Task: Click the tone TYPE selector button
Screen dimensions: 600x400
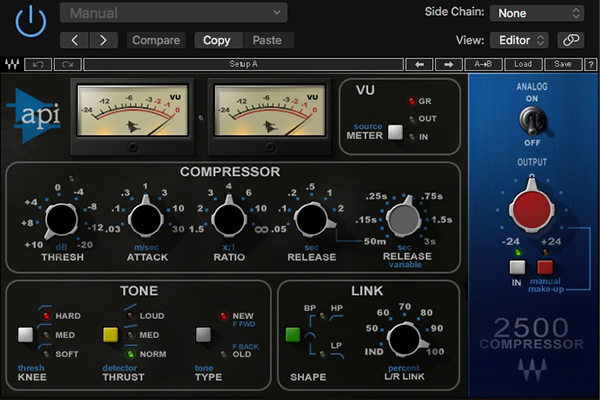Action: [x=203, y=335]
